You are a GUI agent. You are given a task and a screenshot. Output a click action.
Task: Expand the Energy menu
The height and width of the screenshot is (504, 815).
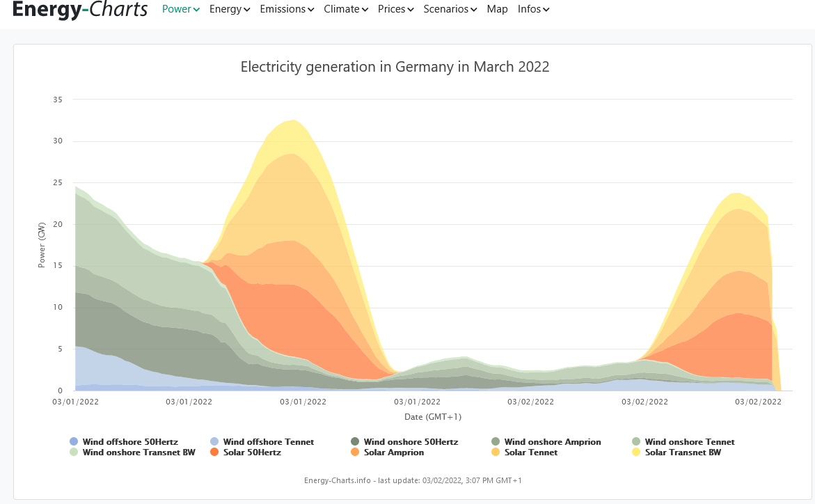point(230,10)
